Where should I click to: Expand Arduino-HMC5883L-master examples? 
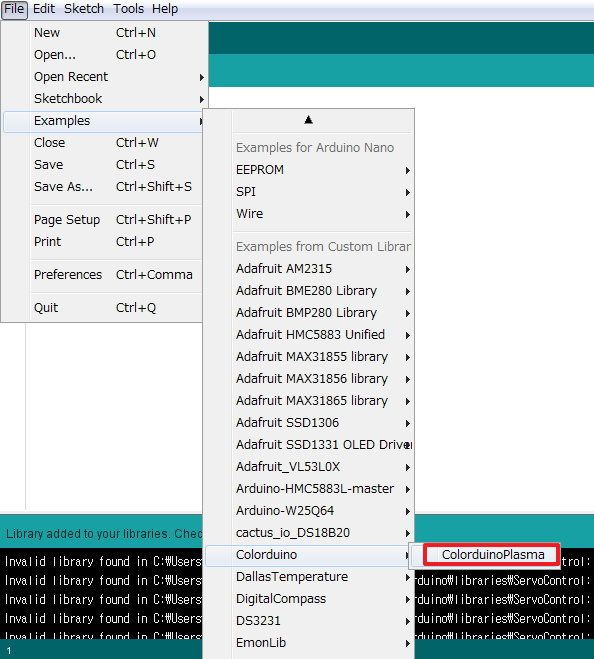click(309, 489)
